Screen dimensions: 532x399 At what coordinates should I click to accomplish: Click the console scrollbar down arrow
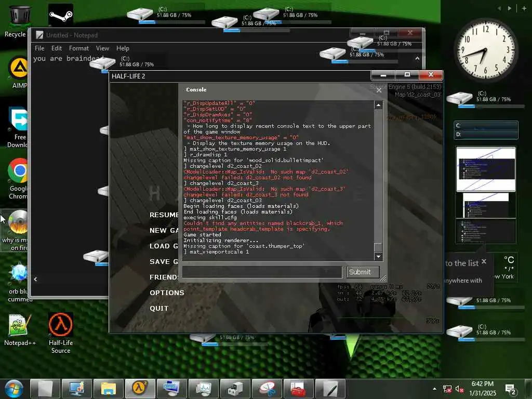(378, 257)
